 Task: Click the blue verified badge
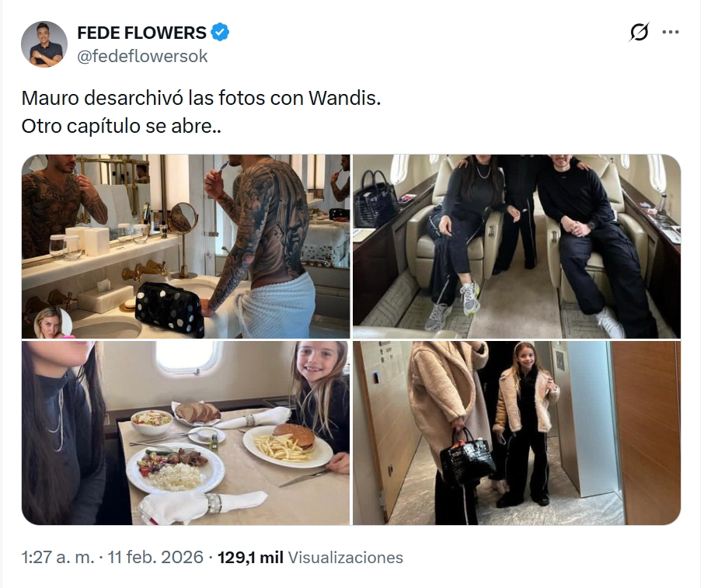pyautogui.click(x=221, y=33)
